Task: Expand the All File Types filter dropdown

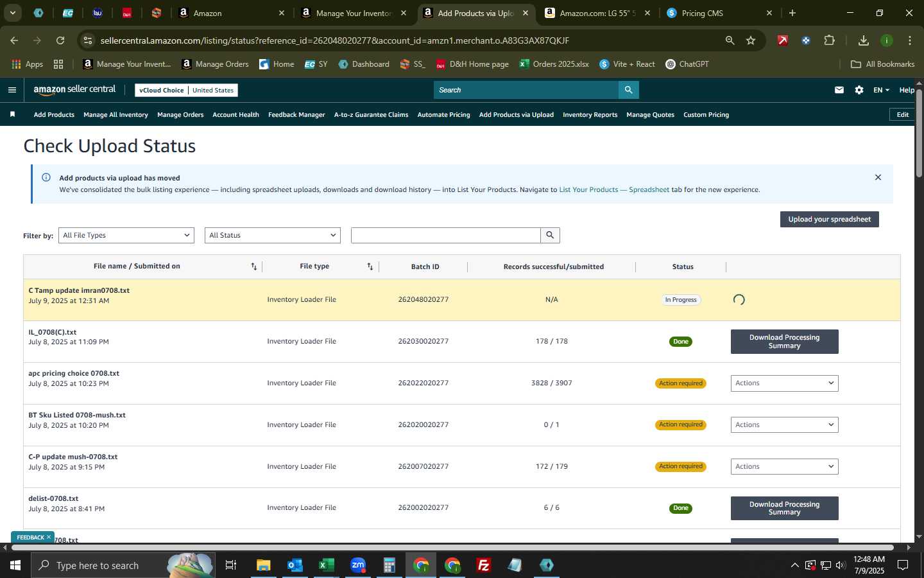Action: 126,235
